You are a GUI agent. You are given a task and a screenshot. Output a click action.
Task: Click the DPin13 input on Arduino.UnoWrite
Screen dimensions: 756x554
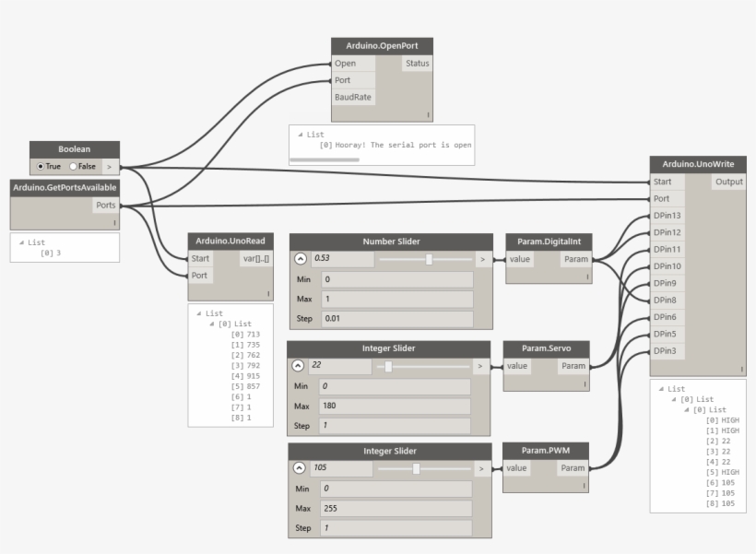(x=667, y=216)
